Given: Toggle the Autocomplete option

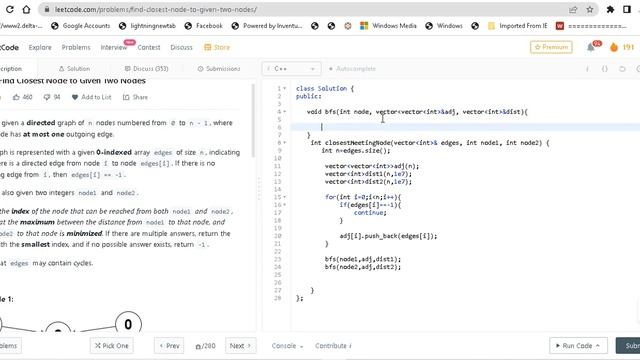Looking at the screenshot, I should point(352,69).
